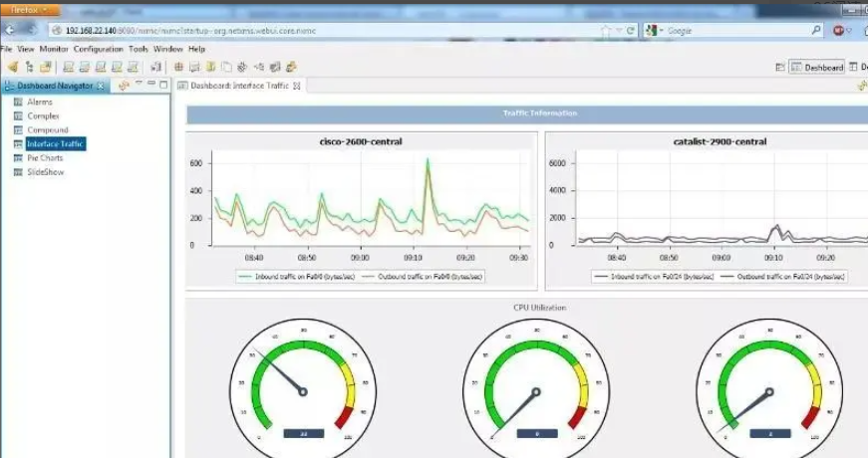Viewport: 868px width, 458px height.
Task: Minimize the Dashboard Navigator panel
Action: click(151, 84)
